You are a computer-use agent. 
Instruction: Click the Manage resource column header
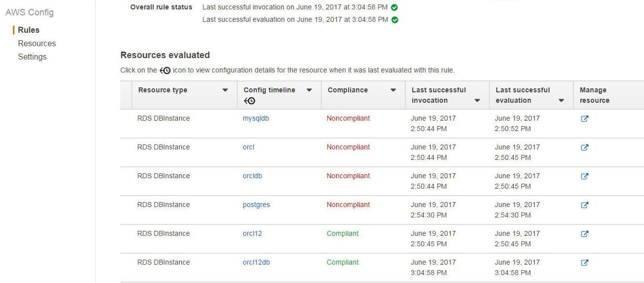594,95
